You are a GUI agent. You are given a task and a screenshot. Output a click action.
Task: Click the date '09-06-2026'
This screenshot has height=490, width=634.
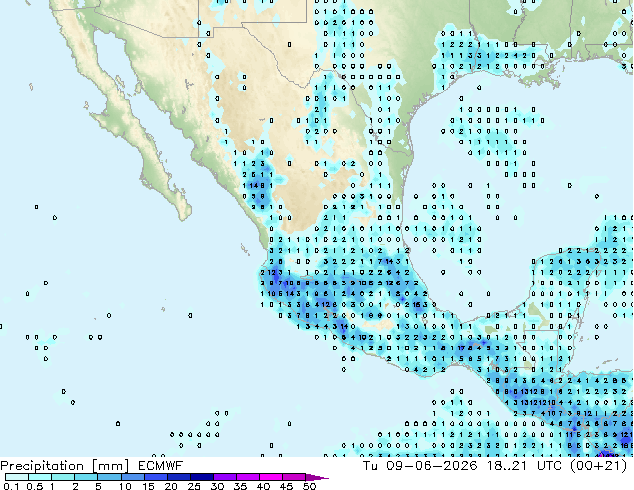(431, 466)
